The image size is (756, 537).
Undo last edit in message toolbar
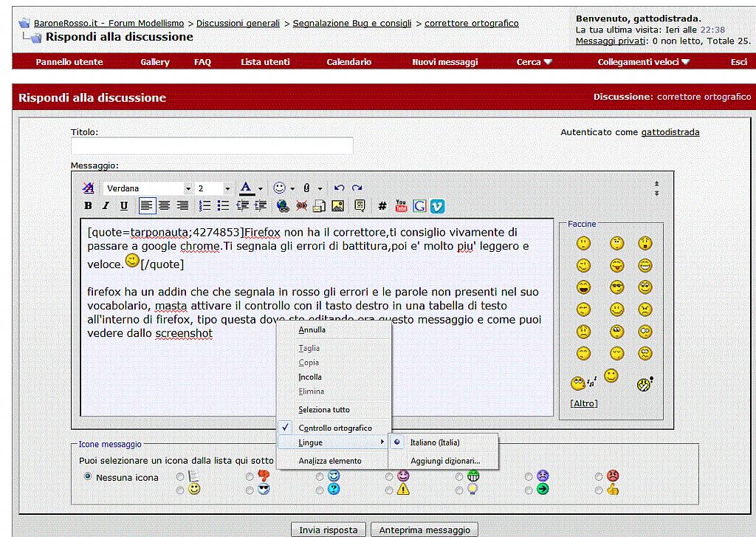(340, 188)
